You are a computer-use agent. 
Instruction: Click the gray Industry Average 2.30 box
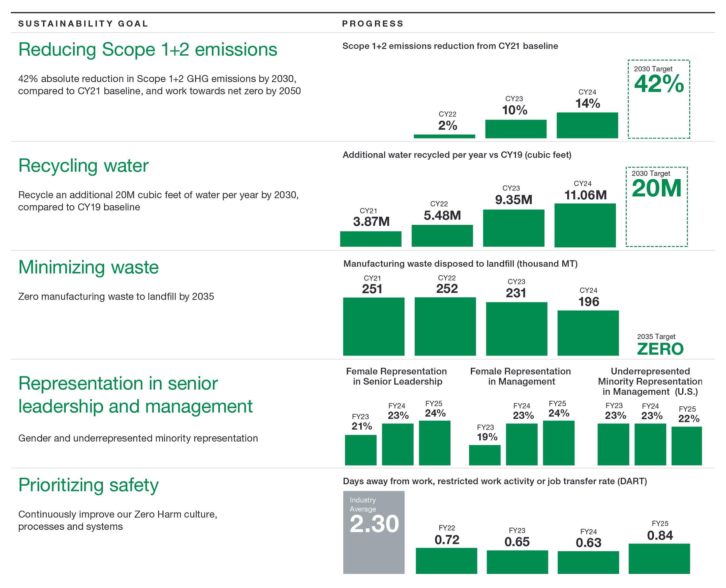(374, 532)
